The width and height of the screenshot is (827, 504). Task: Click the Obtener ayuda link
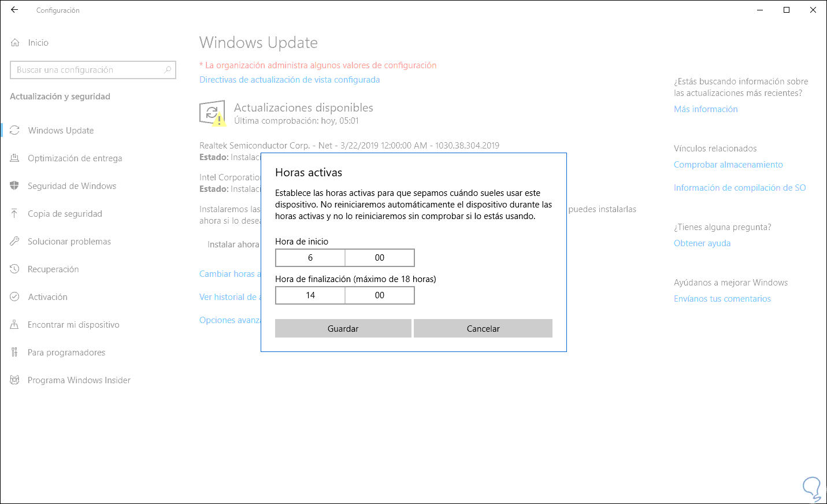pos(702,243)
